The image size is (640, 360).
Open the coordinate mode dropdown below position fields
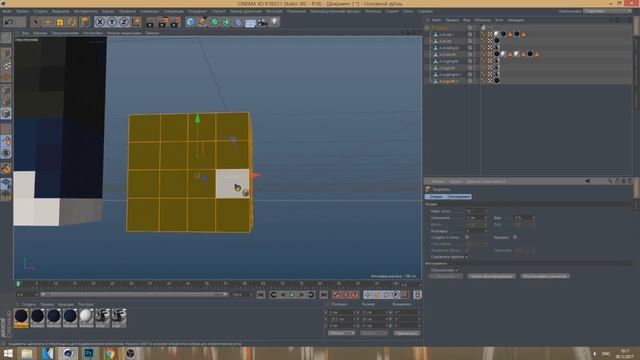click(x=341, y=333)
